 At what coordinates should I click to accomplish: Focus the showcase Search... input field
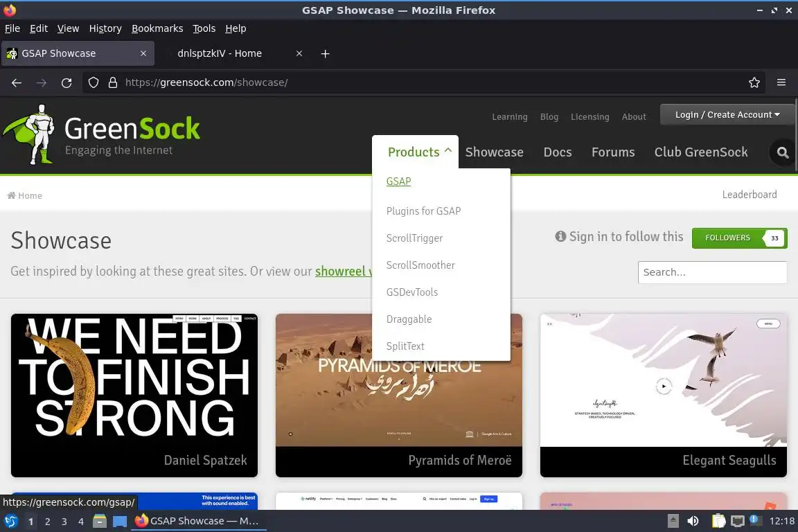(x=712, y=272)
